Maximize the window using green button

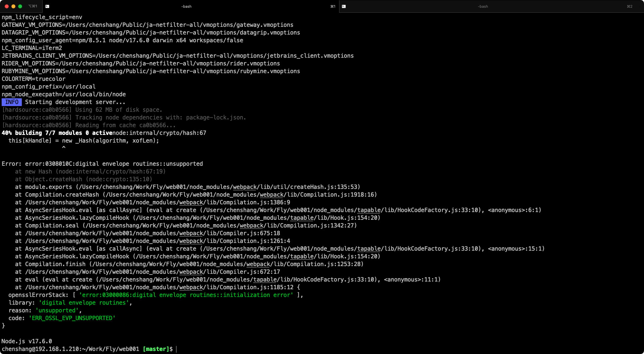pyautogui.click(x=20, y=6)
